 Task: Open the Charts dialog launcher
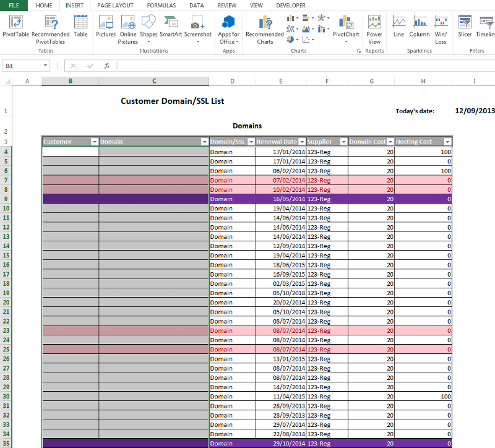tap(359, 51)
